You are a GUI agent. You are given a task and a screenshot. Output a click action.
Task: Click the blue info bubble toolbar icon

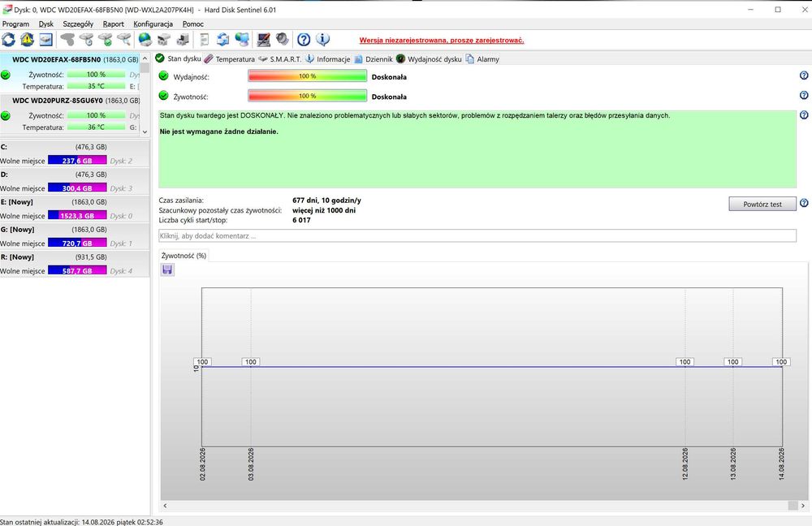click(322, 39)
